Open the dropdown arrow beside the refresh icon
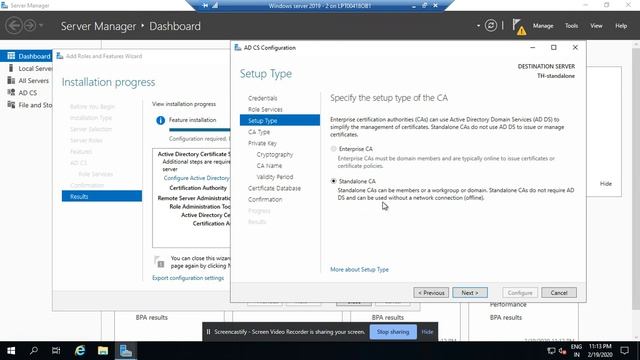Image resolution: width=640 pixels, height=360 pixels. 478,26
